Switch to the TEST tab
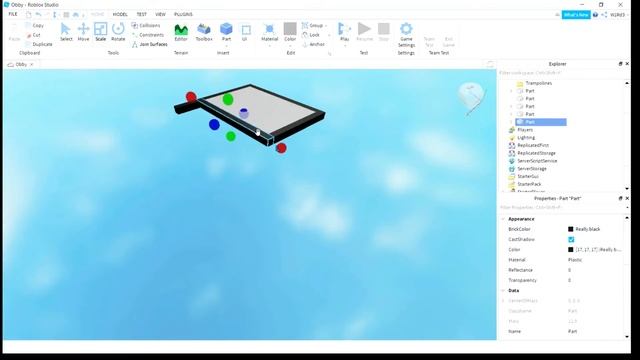The width and height of the screenshot is (640, 360). pos(141,14)
